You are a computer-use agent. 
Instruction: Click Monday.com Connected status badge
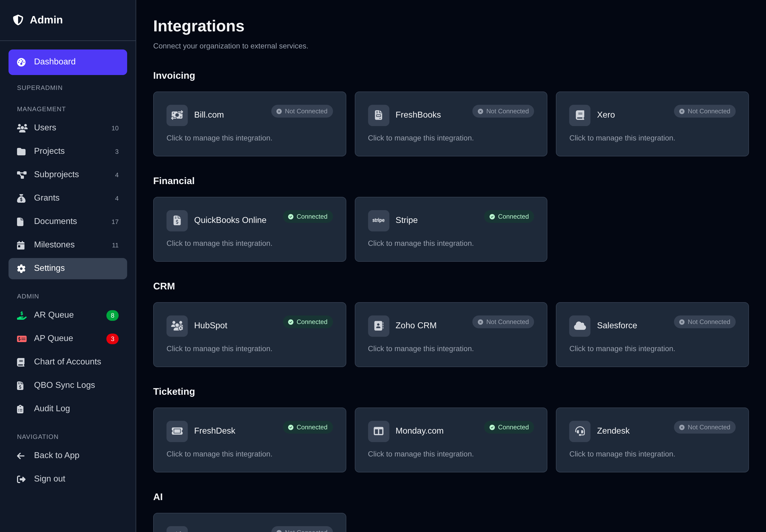[x=509, y=427]
